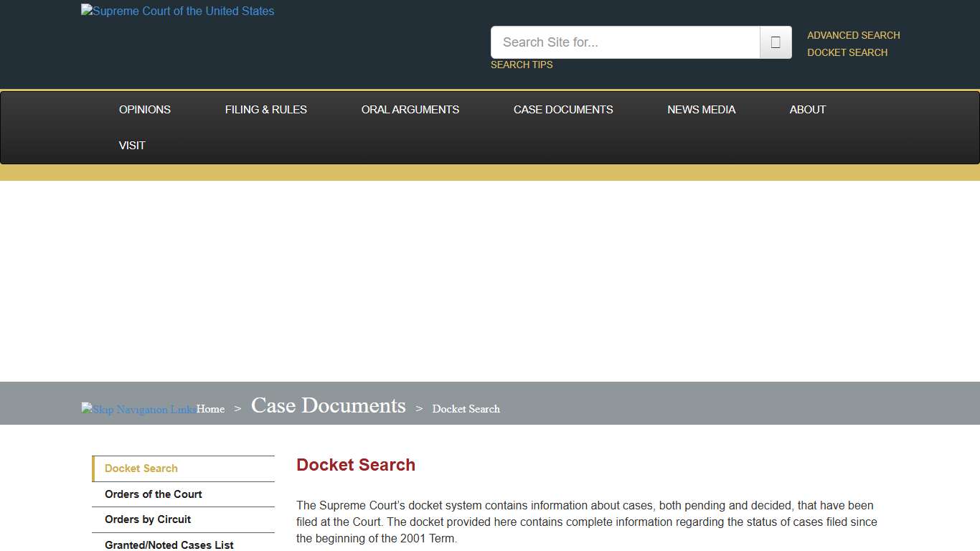Open the Granted/Noted Cases List
This screenshot has height=551, width=980.
(x=169, y=545)
